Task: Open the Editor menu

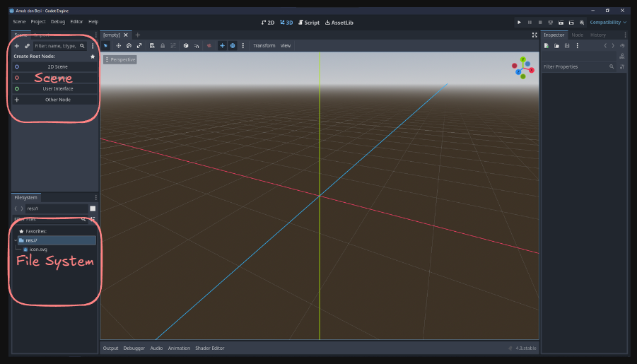Action: click(x=76, y=21)
